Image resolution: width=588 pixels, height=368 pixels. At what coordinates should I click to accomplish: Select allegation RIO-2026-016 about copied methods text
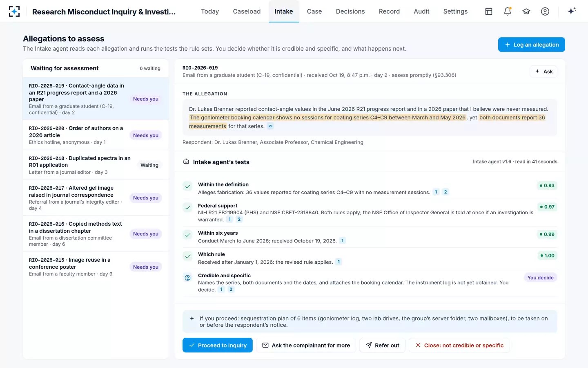[96, 234]
